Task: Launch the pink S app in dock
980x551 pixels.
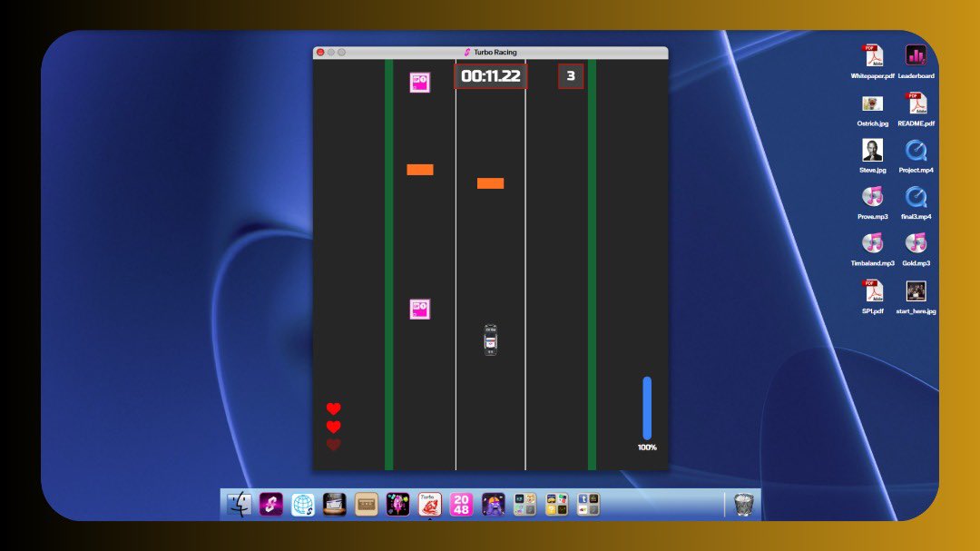Action: pos(270,504)
